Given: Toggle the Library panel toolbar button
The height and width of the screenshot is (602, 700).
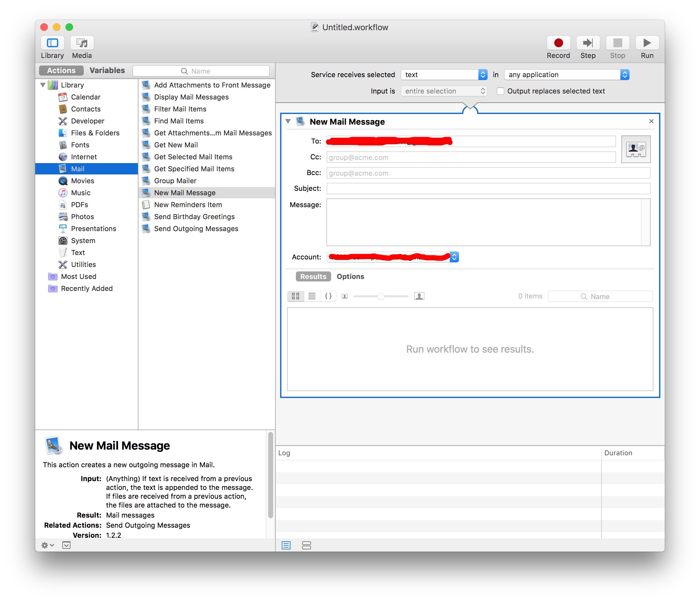Looking at the screenshot, I should coord(52,43).
